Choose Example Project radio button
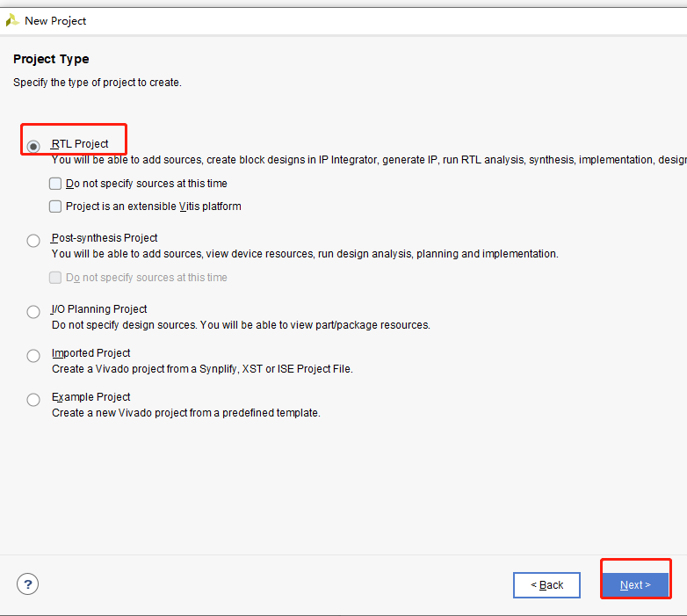The width and height of the screenshot is (687, 616). coord(33,399)
